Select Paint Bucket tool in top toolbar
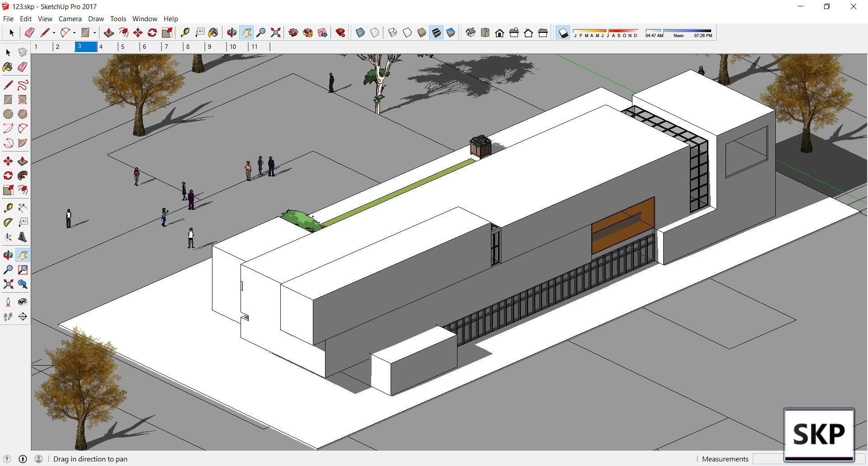The width and height of the screenshot is (868, 466). click(213, 33)
